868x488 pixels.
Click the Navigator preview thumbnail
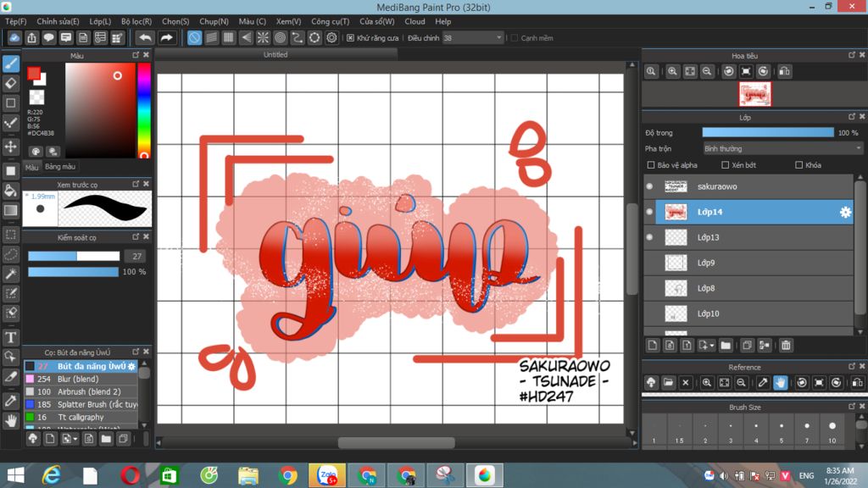(x=754, y=94)
